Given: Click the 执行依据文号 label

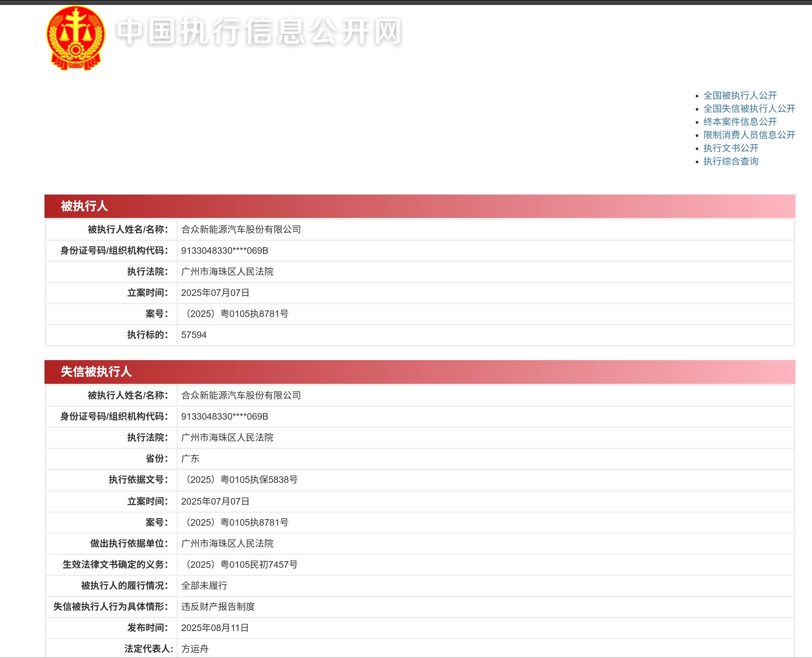Looking at the screenshot, I should click(138, 480).
